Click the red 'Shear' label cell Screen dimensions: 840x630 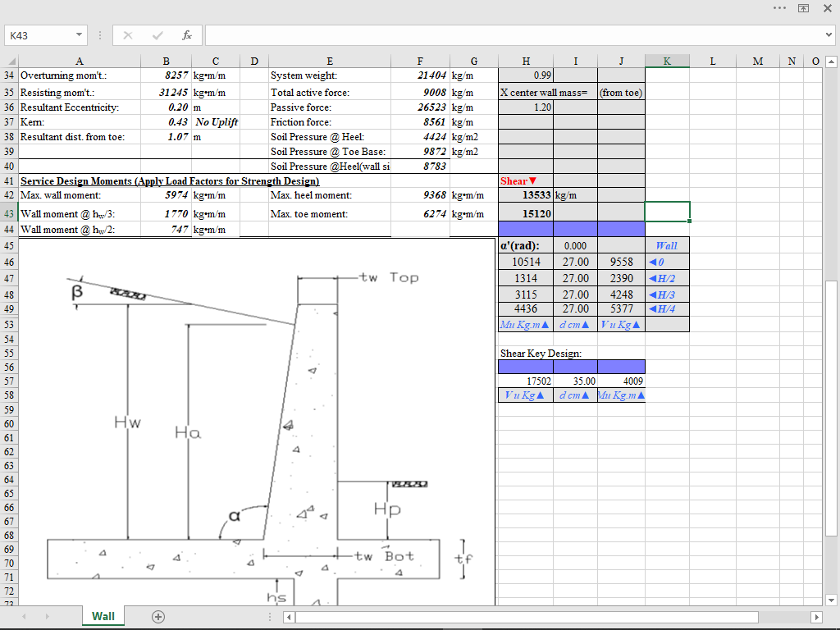[526, 181]
